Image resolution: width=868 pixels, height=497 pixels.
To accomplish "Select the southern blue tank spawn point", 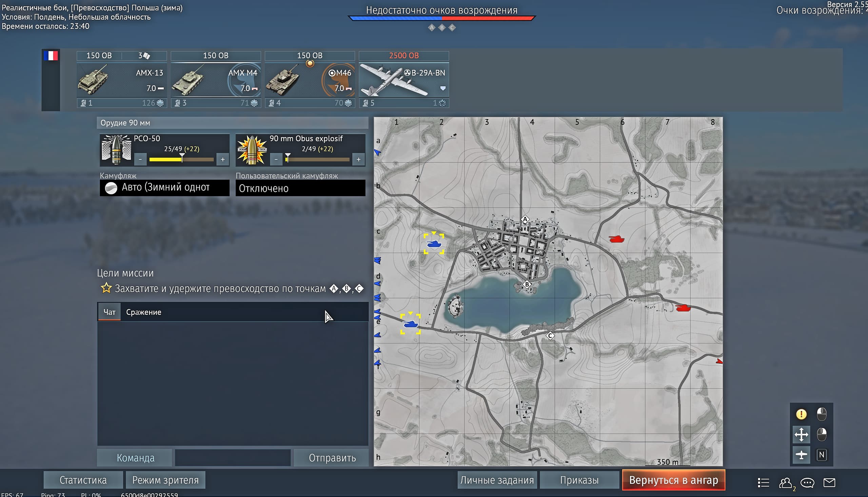I will click(x=410, y=324).
